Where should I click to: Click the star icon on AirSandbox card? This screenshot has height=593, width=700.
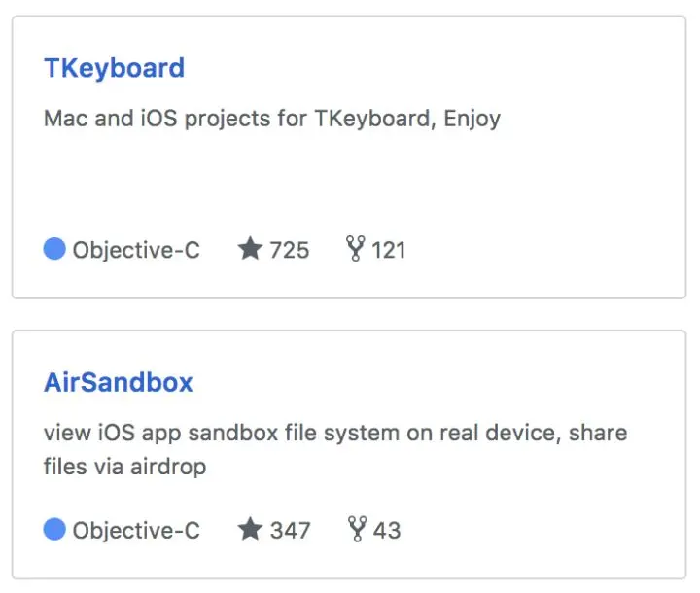(x=250, y=529)
